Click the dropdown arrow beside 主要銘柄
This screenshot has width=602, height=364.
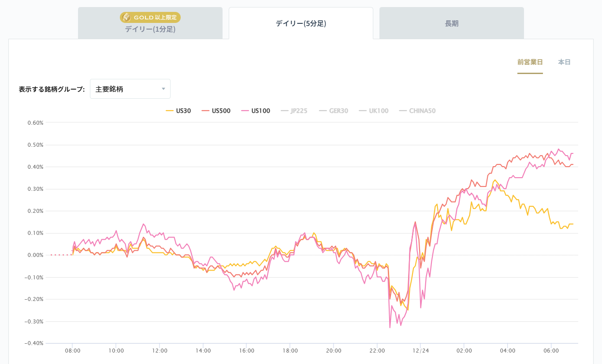point(164,89)
